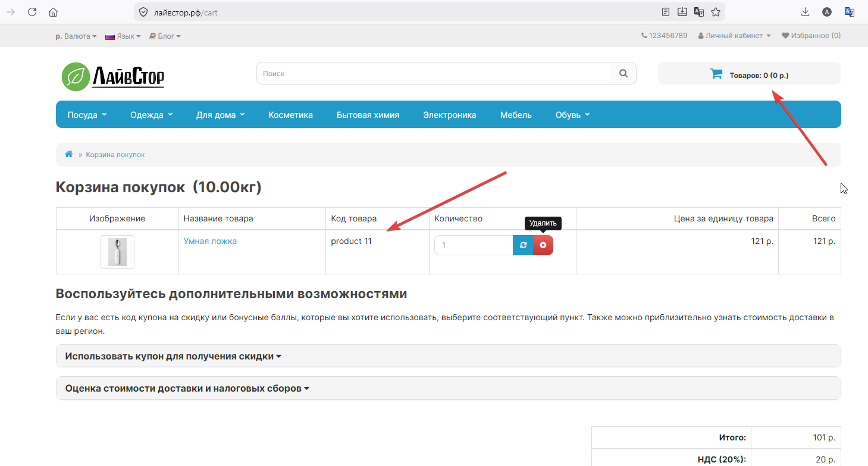Viewport: 868px width, 466px height.
Task: Click the search magnifier icon
Action: pyautogui.click(x=623, y=73)
